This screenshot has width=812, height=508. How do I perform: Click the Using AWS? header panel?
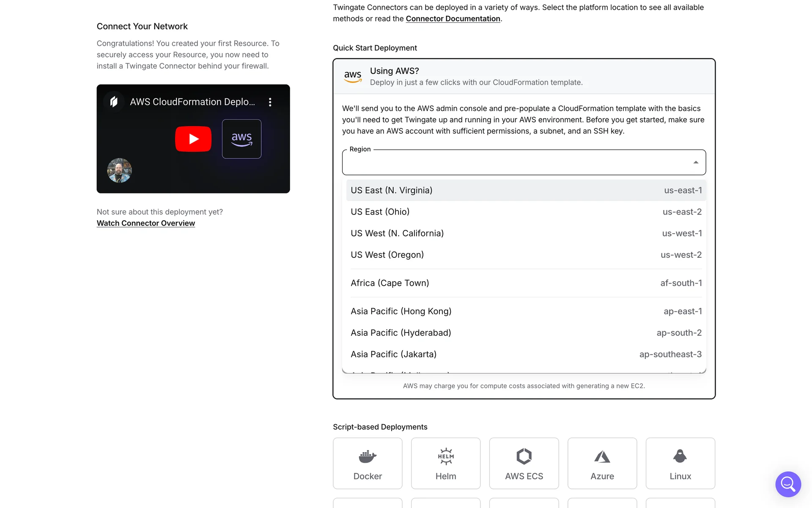point(524,77)
